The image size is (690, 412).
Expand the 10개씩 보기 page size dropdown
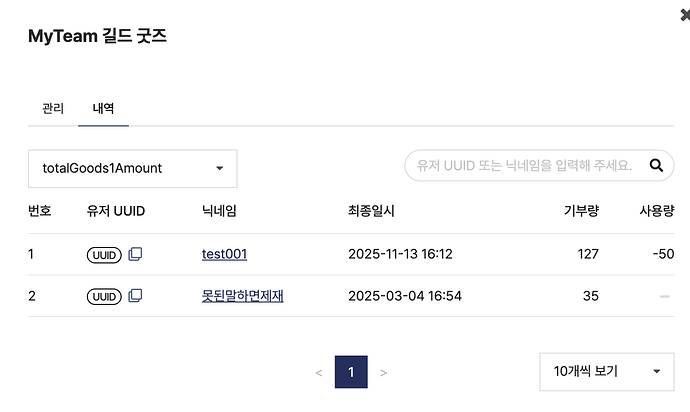[607, 371]
